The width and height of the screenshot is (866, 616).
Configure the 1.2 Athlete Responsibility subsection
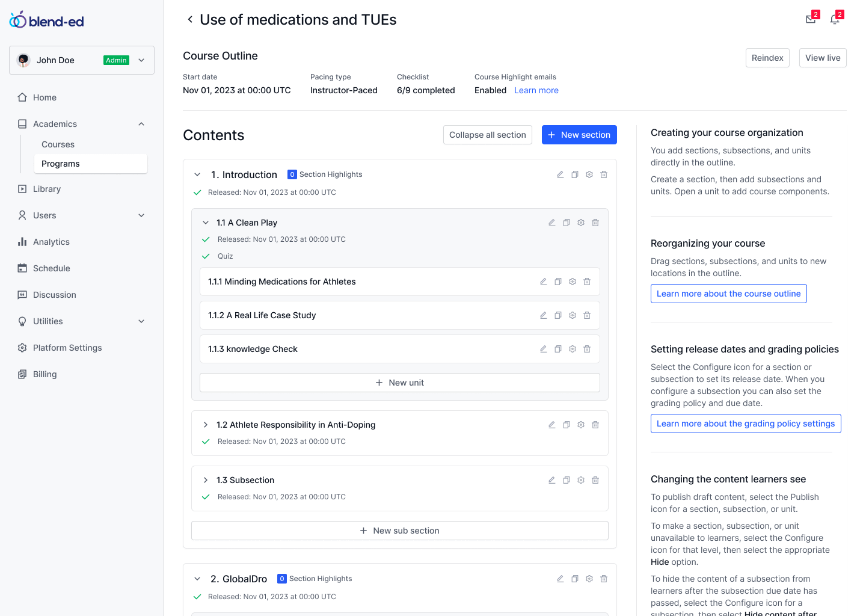coord(581,425)
